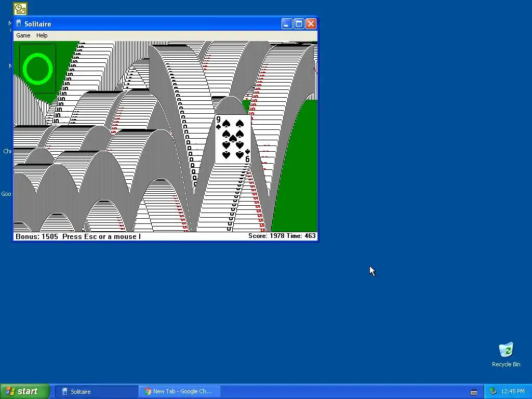Open the Game menu in Solitaire
The width and height of the screenshot is (532, 399).
pyautogui.click(x=23, y=35)
